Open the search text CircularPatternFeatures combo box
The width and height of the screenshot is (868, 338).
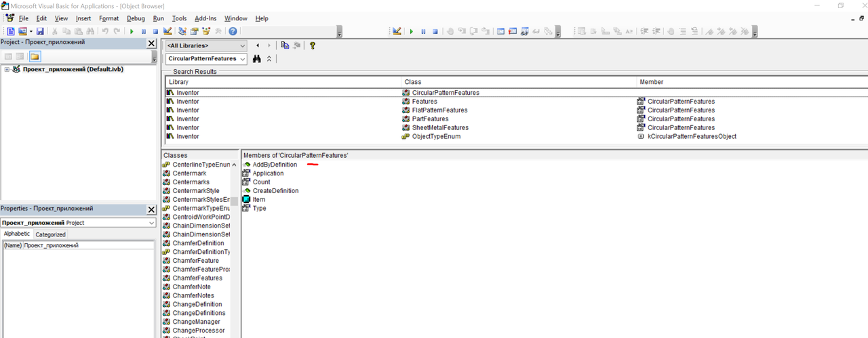coord(206,59)
